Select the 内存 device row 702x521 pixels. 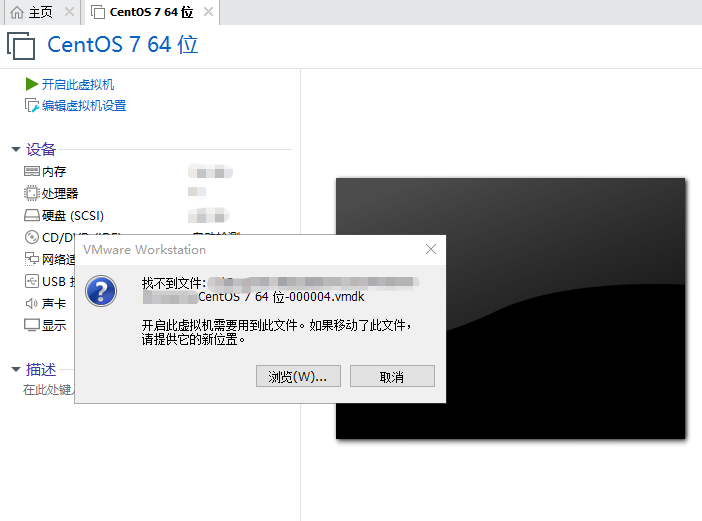(x=128, y=171)
